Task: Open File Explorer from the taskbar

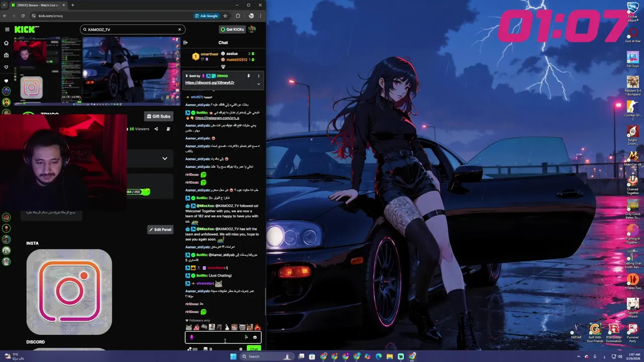Action: click(x=389, y=356)
